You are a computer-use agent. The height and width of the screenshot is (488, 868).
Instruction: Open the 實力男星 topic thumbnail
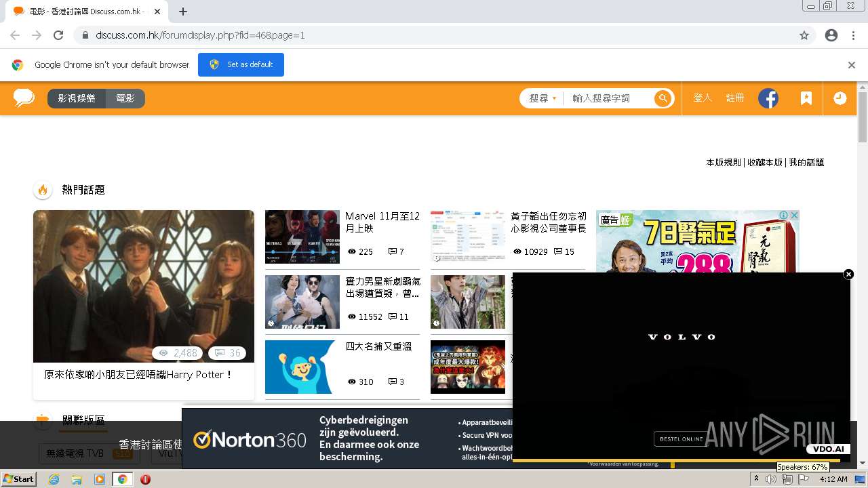pos(302,302)
